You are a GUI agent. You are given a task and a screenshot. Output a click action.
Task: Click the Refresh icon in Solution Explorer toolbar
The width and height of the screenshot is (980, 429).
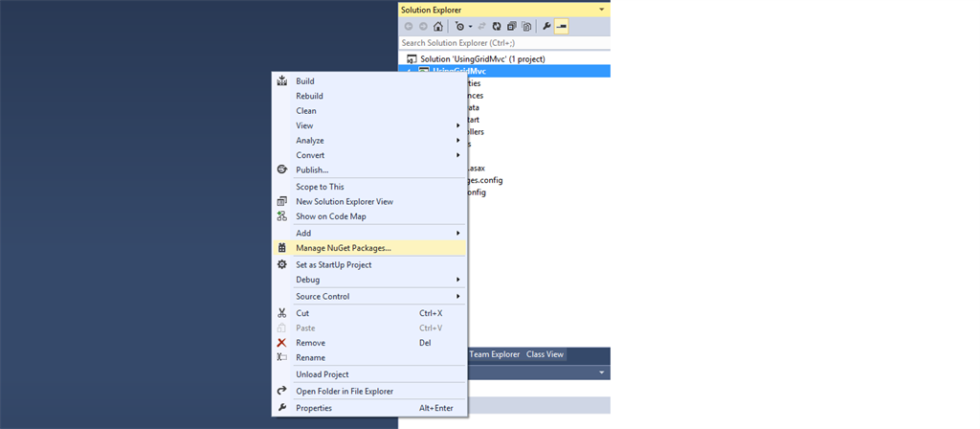[497, 26]
